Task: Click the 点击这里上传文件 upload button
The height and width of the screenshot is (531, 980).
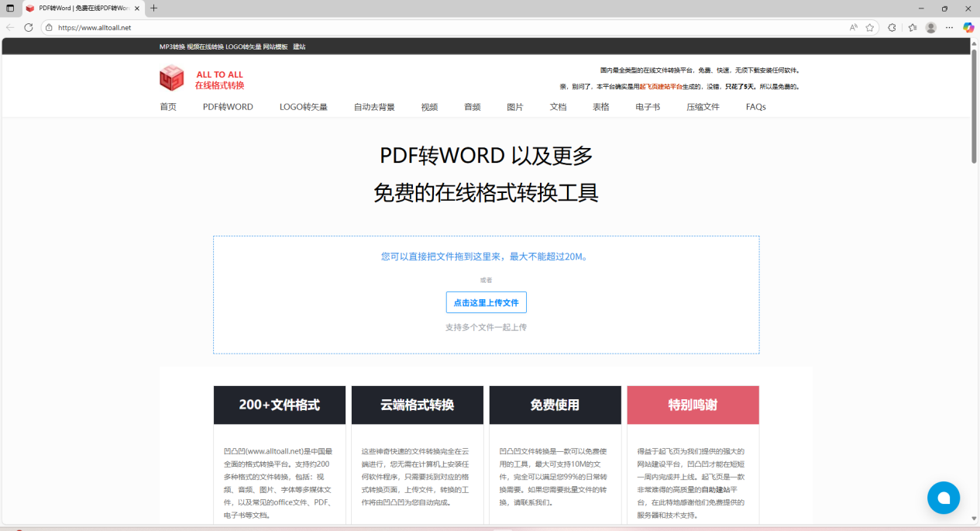Action: point(487,302)
